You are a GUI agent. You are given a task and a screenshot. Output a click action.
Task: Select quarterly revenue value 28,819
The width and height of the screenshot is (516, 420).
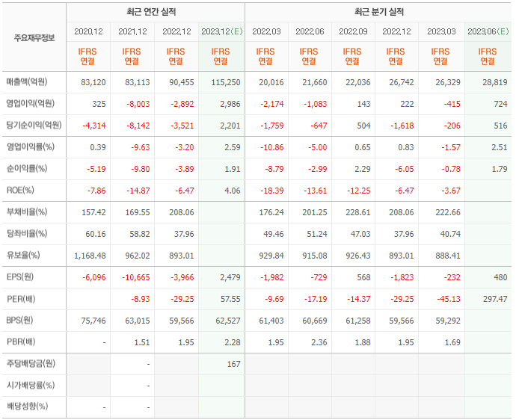click(x=495, y=82)
